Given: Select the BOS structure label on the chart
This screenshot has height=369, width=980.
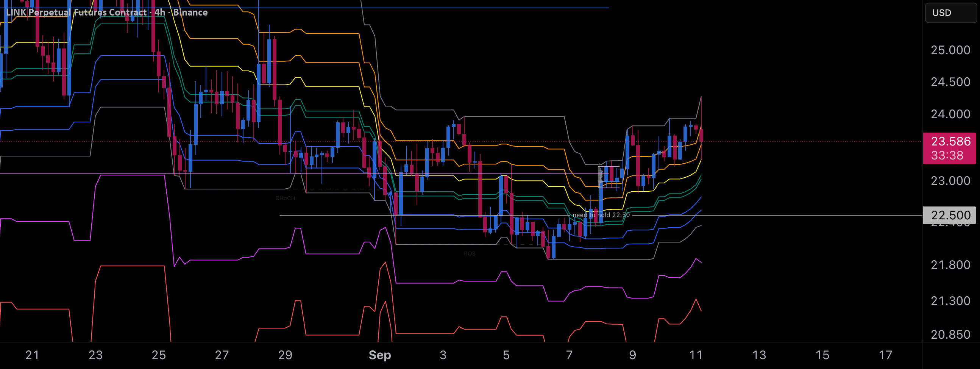Looking at the screenshot, I should pos(470,253).
